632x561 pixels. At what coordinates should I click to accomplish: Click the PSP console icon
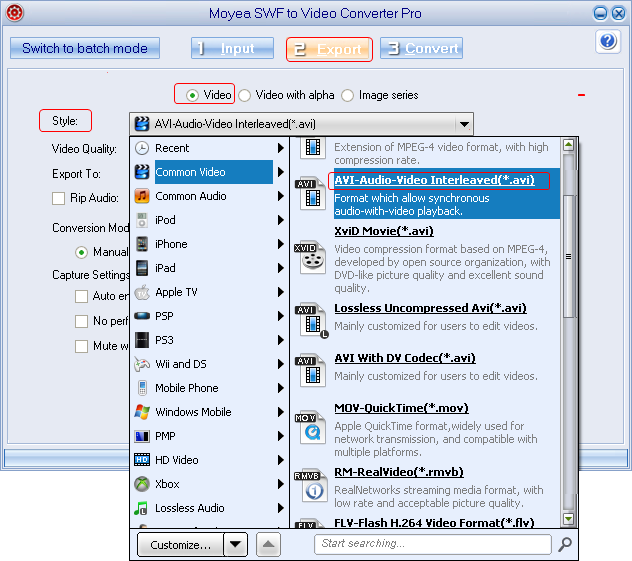[142, 316]
